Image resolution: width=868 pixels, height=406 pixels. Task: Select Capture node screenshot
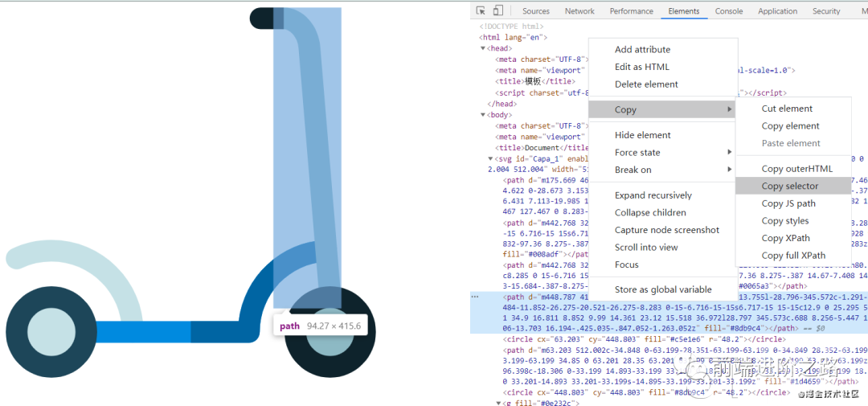tap(667, 230)
